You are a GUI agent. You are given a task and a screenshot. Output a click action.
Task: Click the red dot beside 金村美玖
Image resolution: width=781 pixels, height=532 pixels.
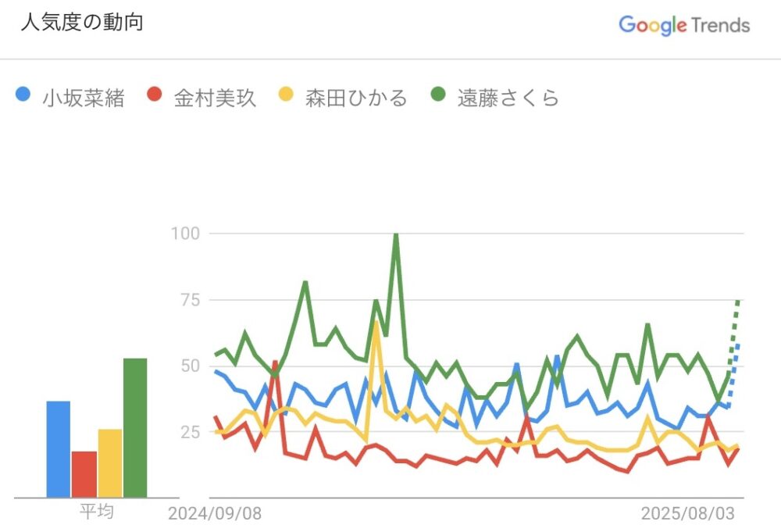tap(154, 97)
